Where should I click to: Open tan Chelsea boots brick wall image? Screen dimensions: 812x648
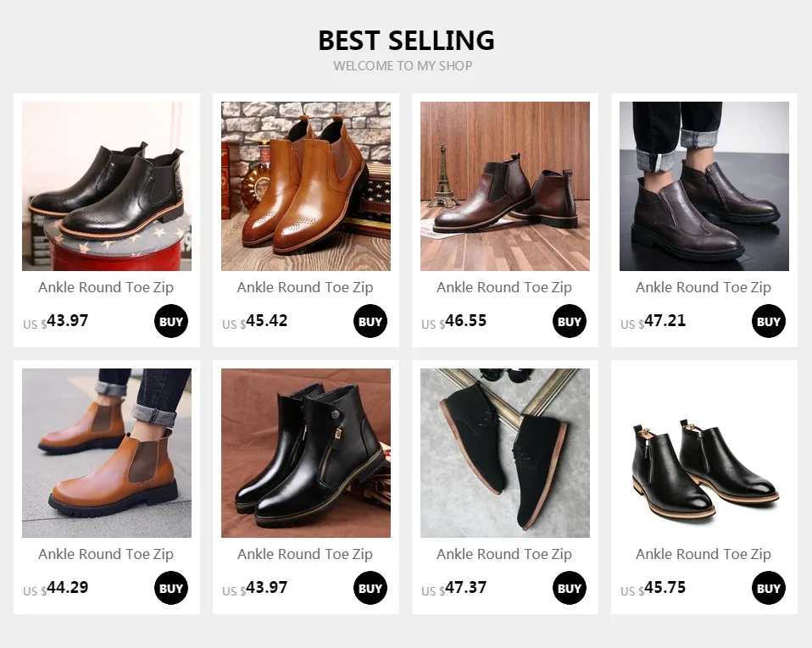coord(306,186)
